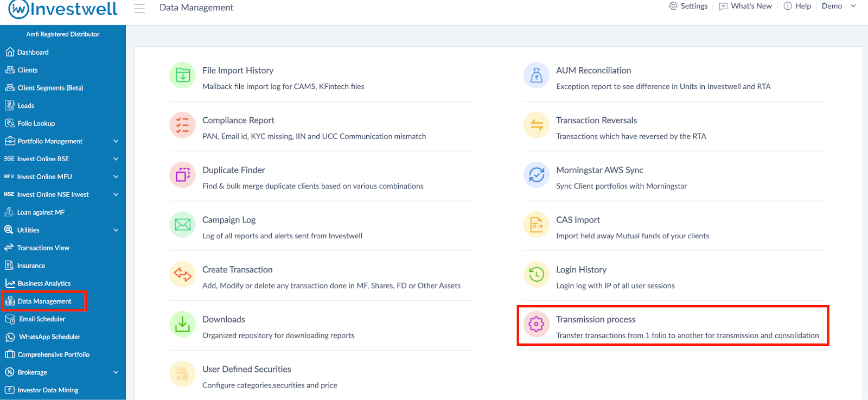Click the File Import History folder icon
Viewport: 868px width, 400px height.
[183, 75]
